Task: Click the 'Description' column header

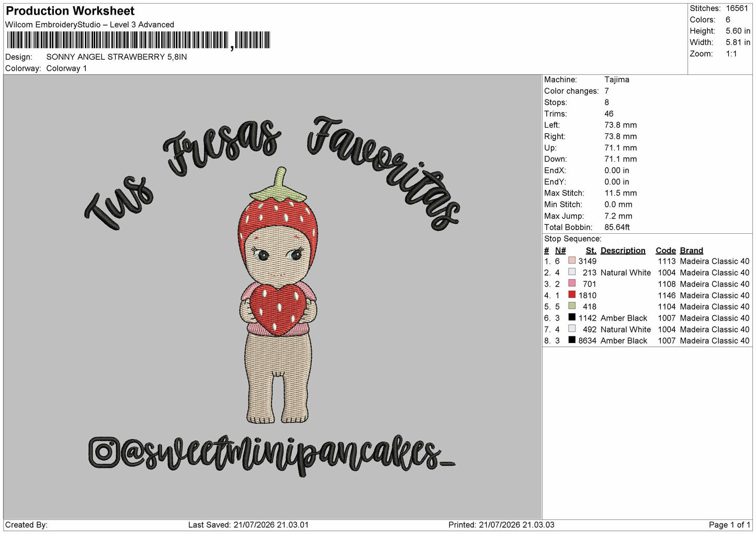Action: 623,251
